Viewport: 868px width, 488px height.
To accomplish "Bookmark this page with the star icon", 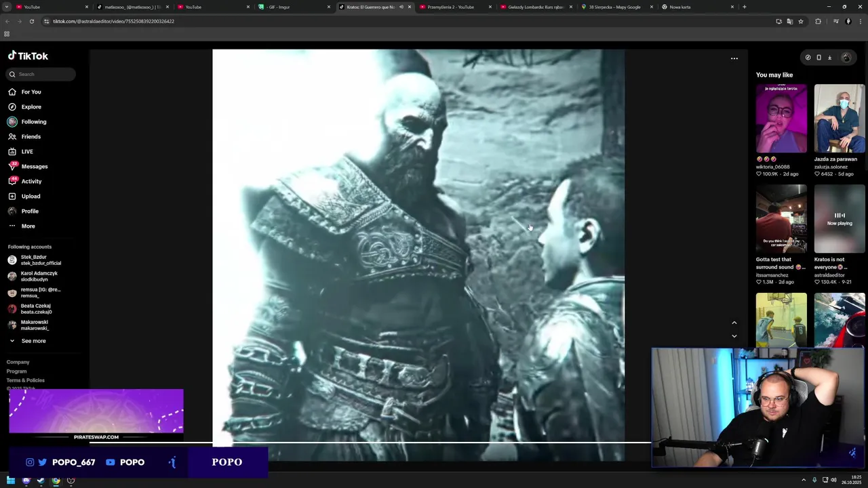I will tap(801, 21).
